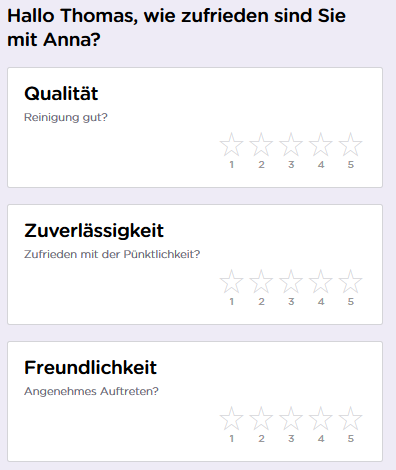
Task: Rate Freundlichkeit with 4 stars
Action: [321, 418]
